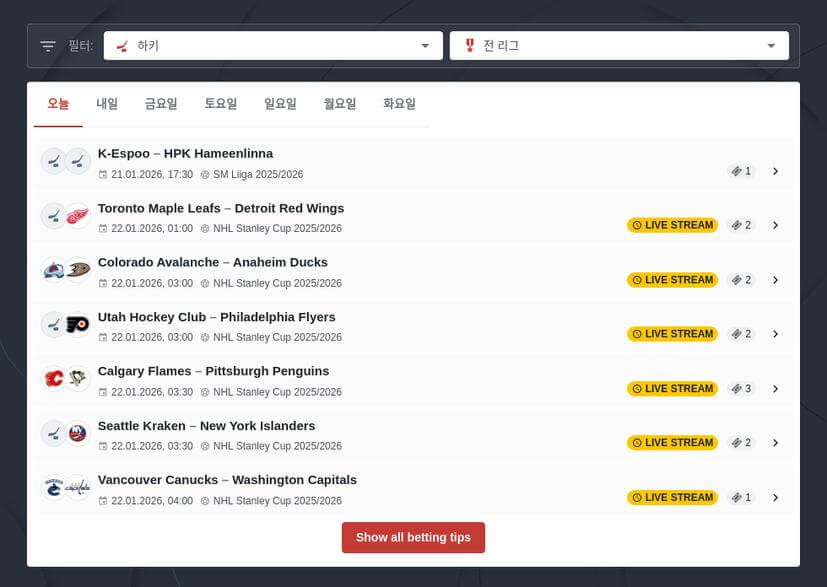
Task: Open the 전 리그 league dropdown
Action: pyautogui.click(x=619, y=46)
